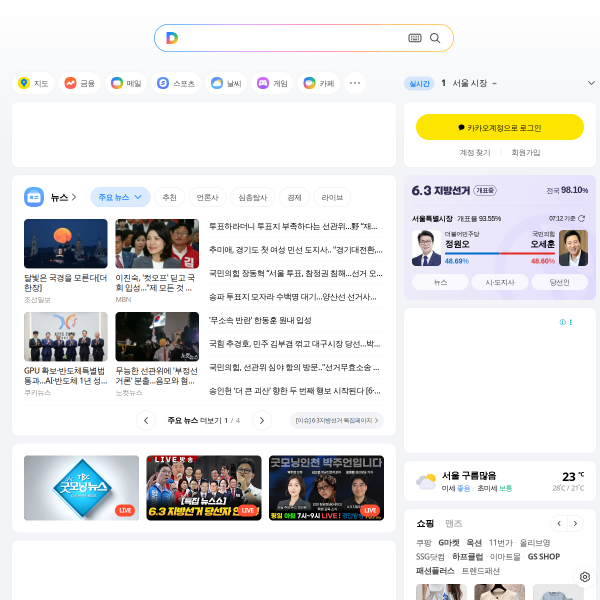Open 무능한 선관위에 article thumbnail
This screenshot has width=600, height=600.
157,336
